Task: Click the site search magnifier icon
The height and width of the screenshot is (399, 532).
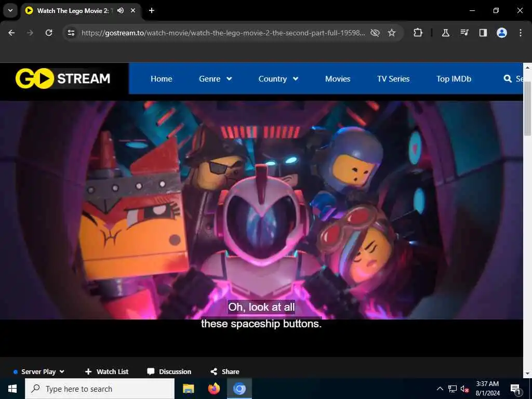Action: (x=508, y=79)
